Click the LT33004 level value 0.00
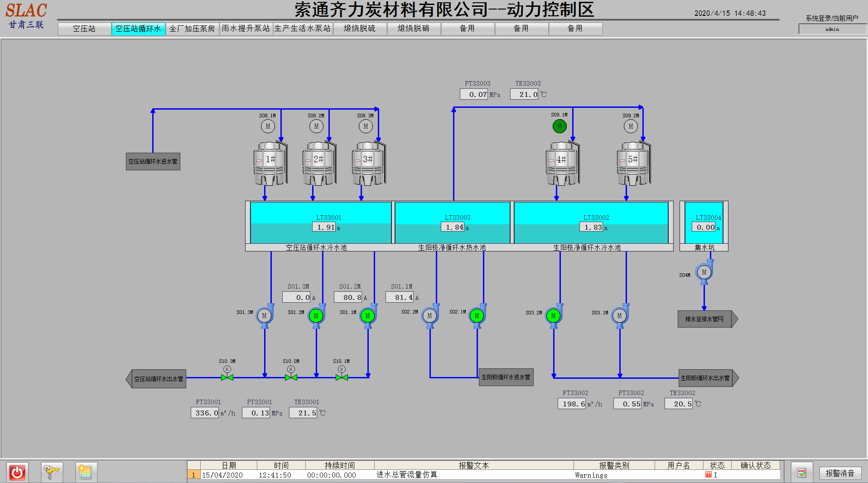 [x=704, y=227]
